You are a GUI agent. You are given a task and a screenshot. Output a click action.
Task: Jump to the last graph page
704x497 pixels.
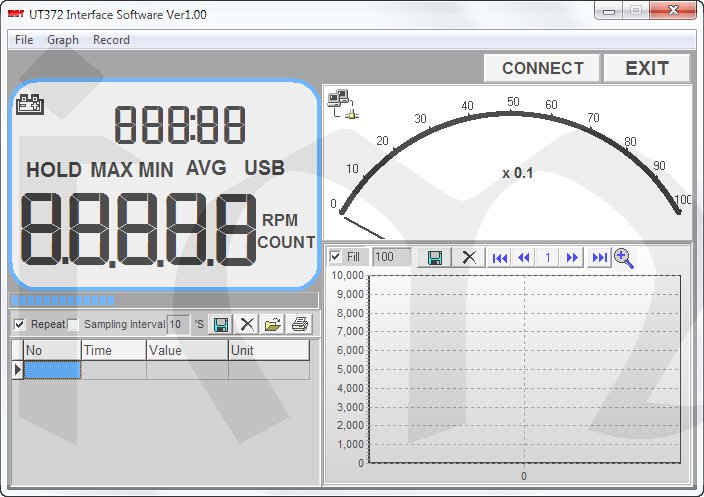[598, 257]
